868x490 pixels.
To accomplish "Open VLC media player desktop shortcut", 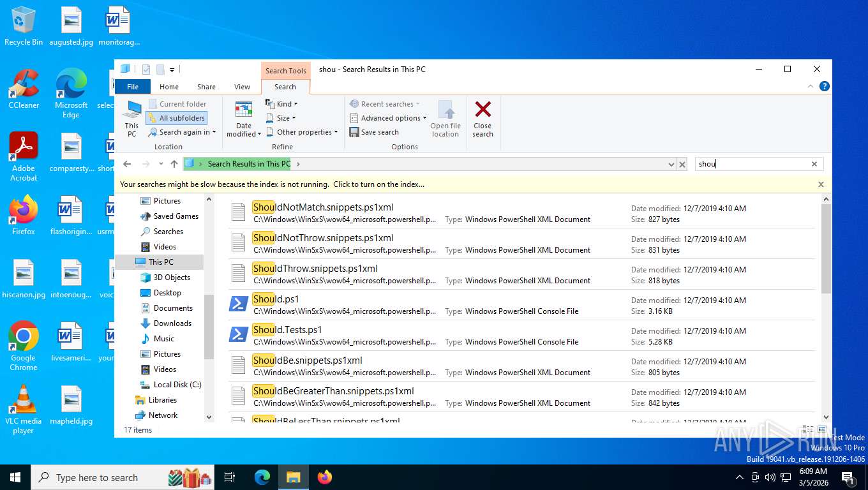I will tap(24, 409).
